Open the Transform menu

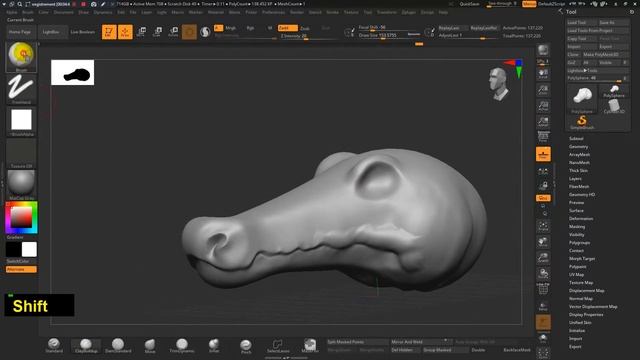coord(387,12)
